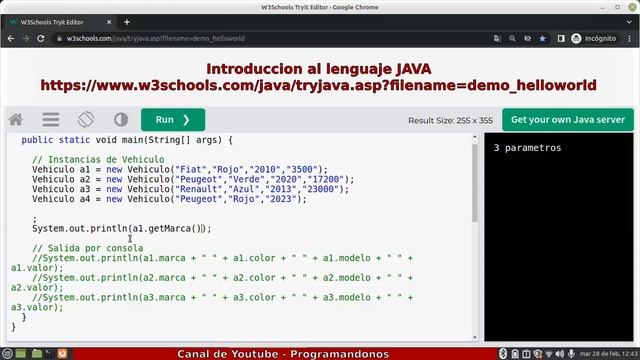Click the '3 parametros' output text
The width and height of the screenshot is (640, 360).
527,148
